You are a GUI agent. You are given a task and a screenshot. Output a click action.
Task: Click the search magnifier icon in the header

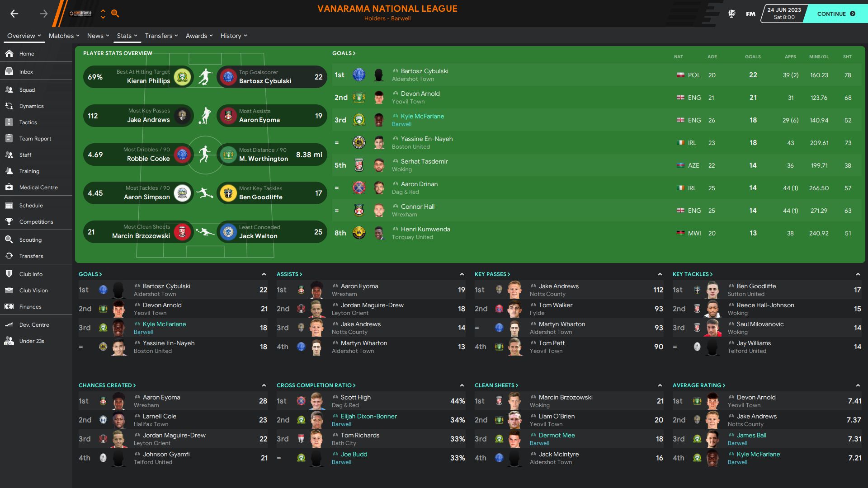(x=115, y=14)
